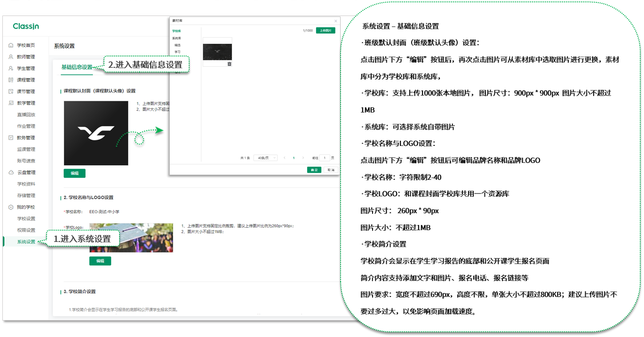
Task: Go to the next page arrow
Action: click(303, 158)
